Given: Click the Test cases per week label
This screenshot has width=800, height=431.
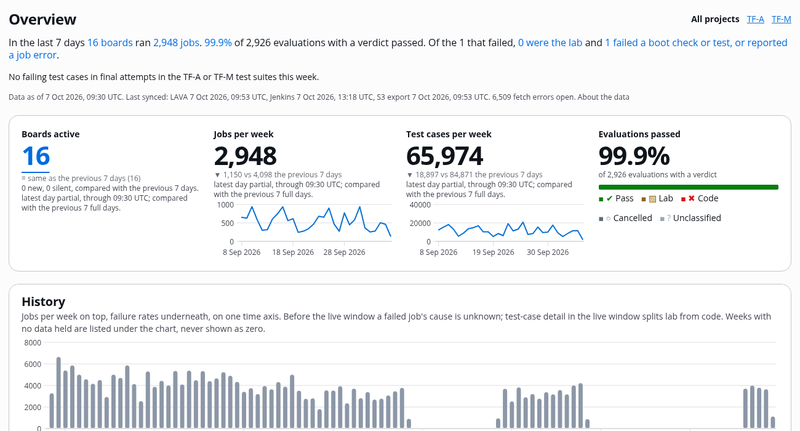Looking at the screenshot, I should point(448,134).
